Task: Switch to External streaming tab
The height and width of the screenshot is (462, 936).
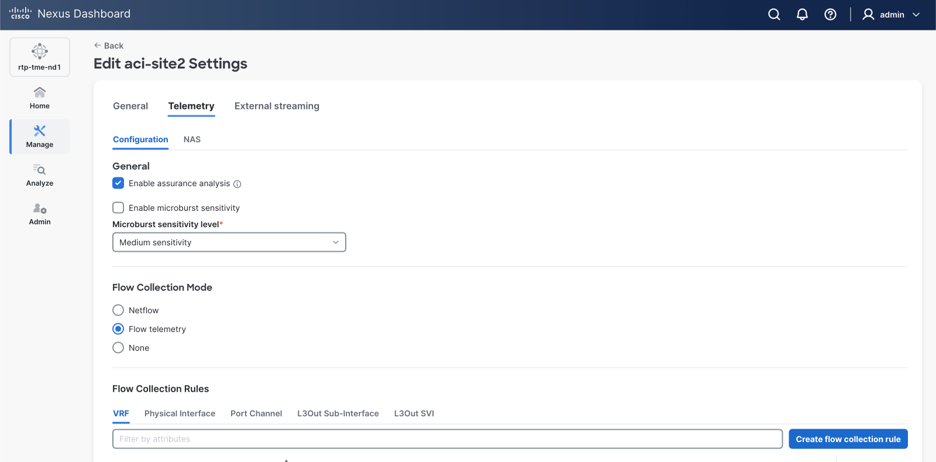Action: [x=276, y=106]
